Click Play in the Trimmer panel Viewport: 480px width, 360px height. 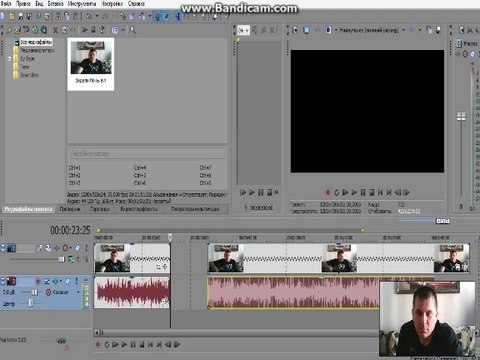click(x=252, y=192)
